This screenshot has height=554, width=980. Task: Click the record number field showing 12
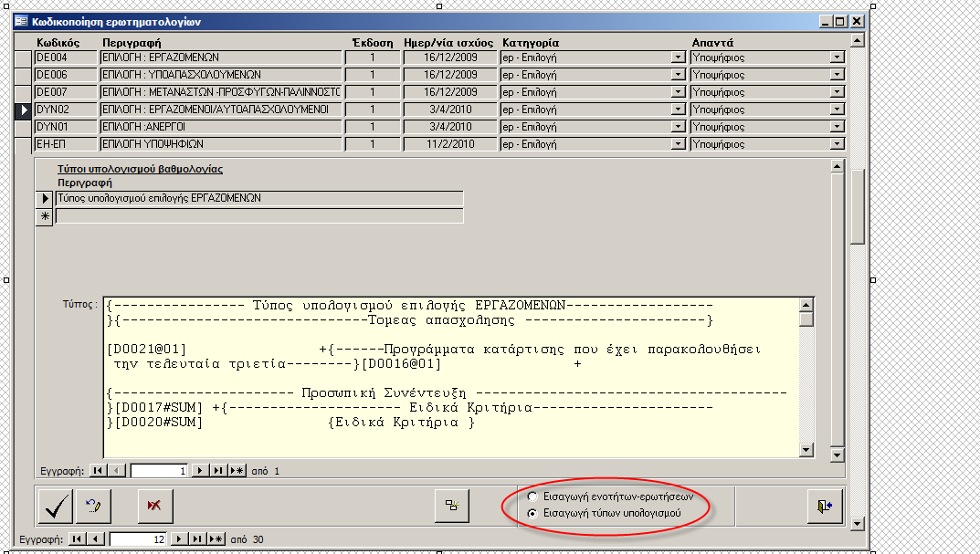pyautogui.click(x=139, y=539)
